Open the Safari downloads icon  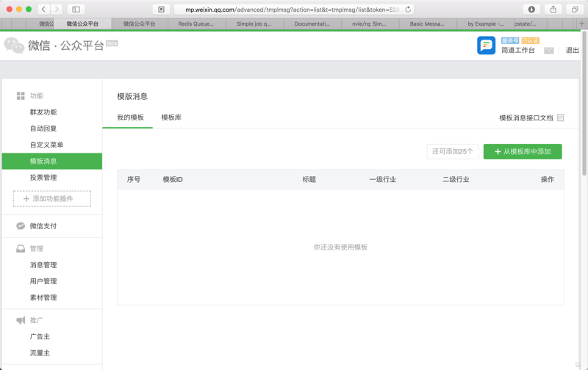(531, 10)
